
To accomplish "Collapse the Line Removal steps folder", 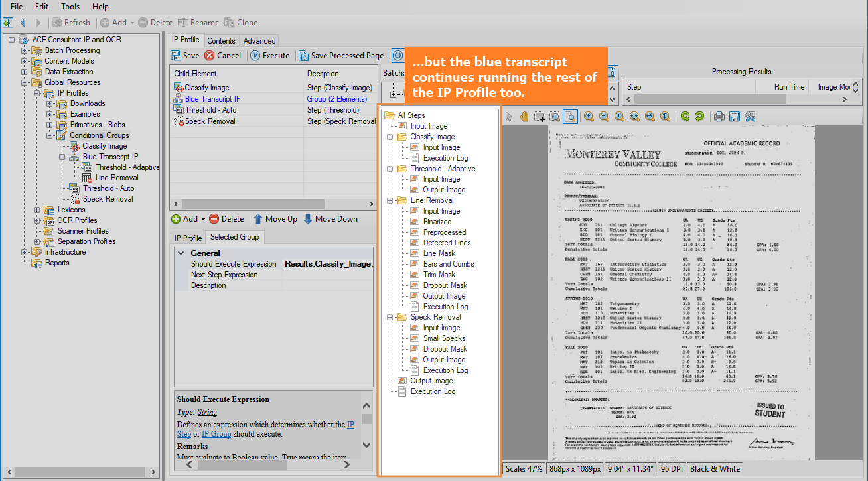I will point(390,200).
